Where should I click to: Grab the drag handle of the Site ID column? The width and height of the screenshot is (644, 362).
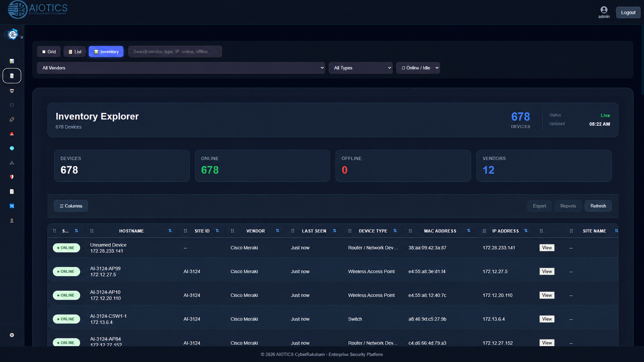click(185, 231)
